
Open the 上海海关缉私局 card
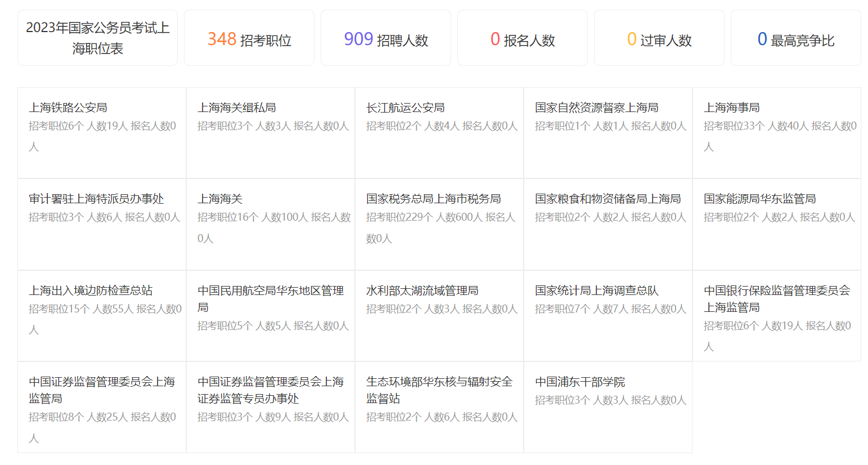click(x=271, y=133)
